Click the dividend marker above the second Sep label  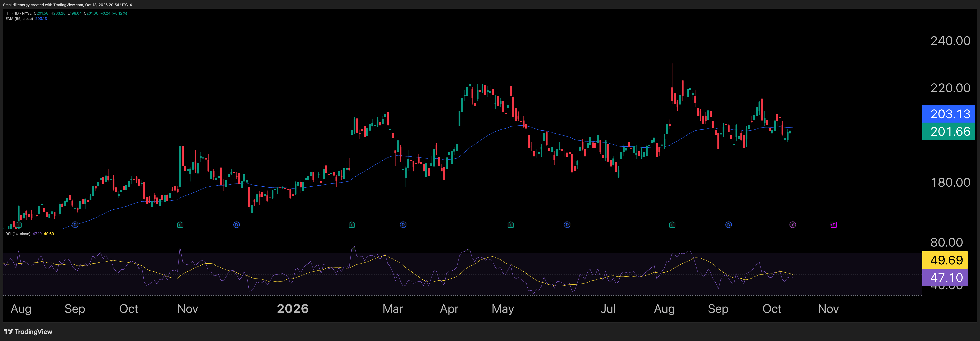tap(729, 225)
